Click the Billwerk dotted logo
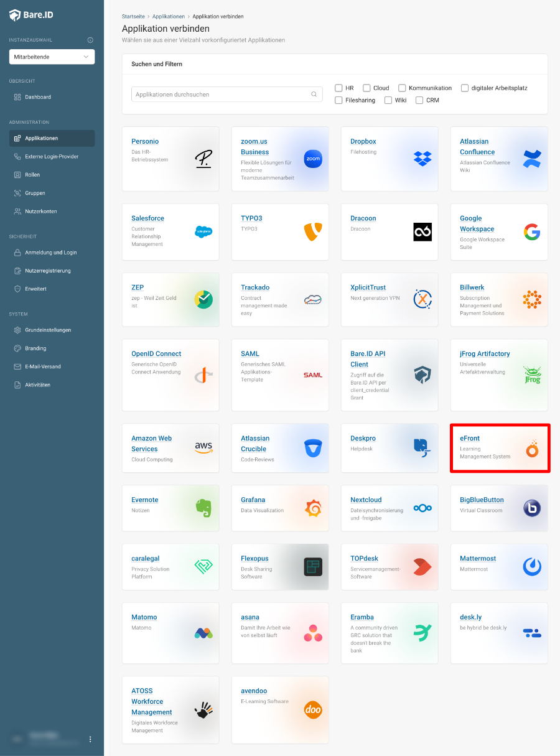 [532, 299]
